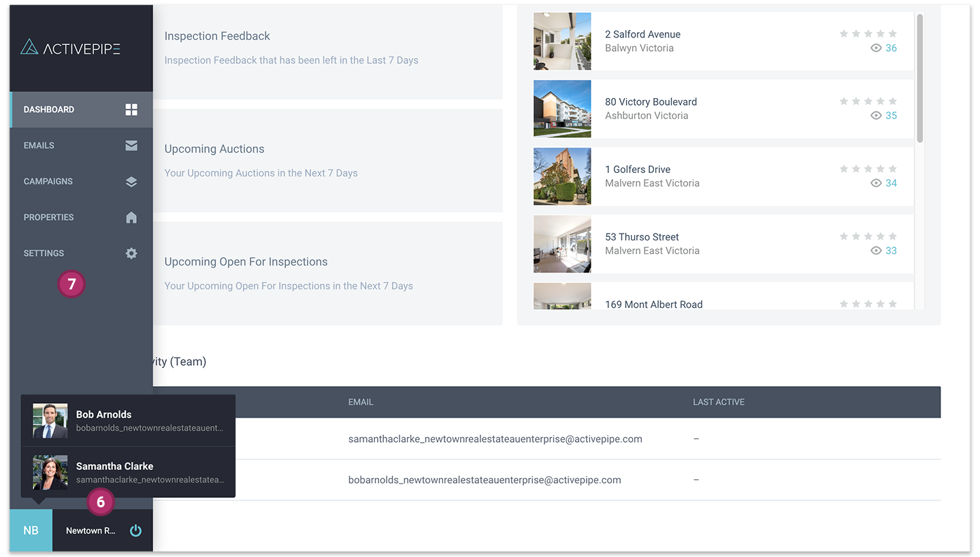
Task: Open the 36 views count link
Action: pyautogui.click(x=891, y=48)
